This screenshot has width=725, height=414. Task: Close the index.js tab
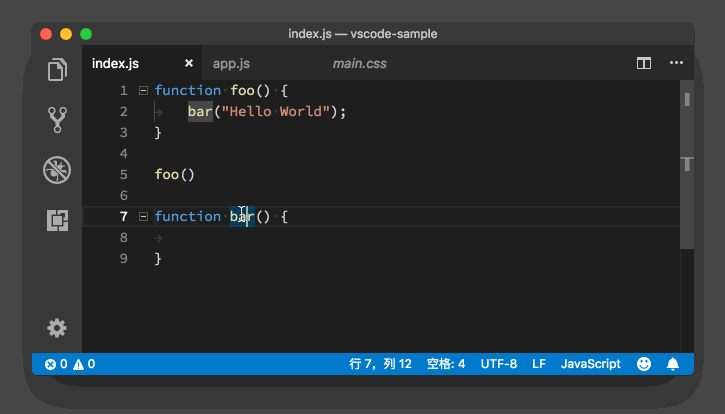click(189, 63)
